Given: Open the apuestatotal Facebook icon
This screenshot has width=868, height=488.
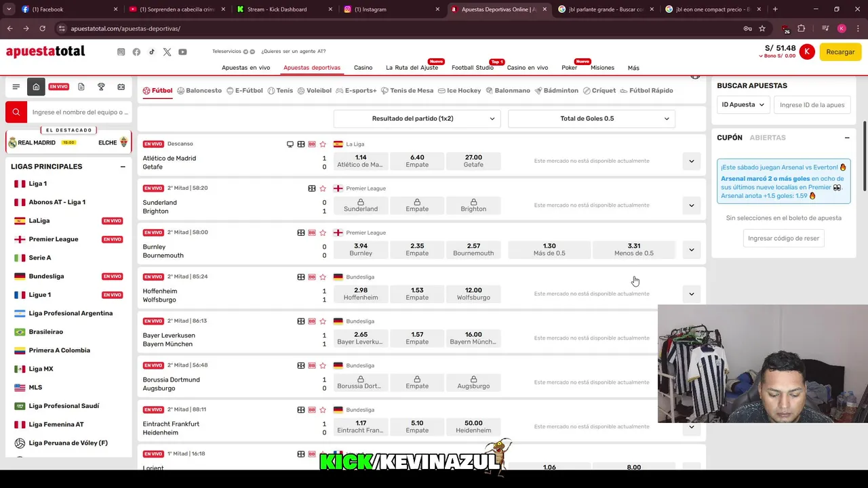Looking at the screenshot, I should [136, 52].
